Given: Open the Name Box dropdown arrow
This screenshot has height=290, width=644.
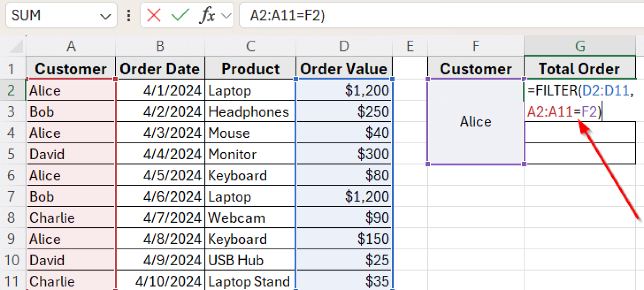Looking at the screenshot, I should coord(106,16).
